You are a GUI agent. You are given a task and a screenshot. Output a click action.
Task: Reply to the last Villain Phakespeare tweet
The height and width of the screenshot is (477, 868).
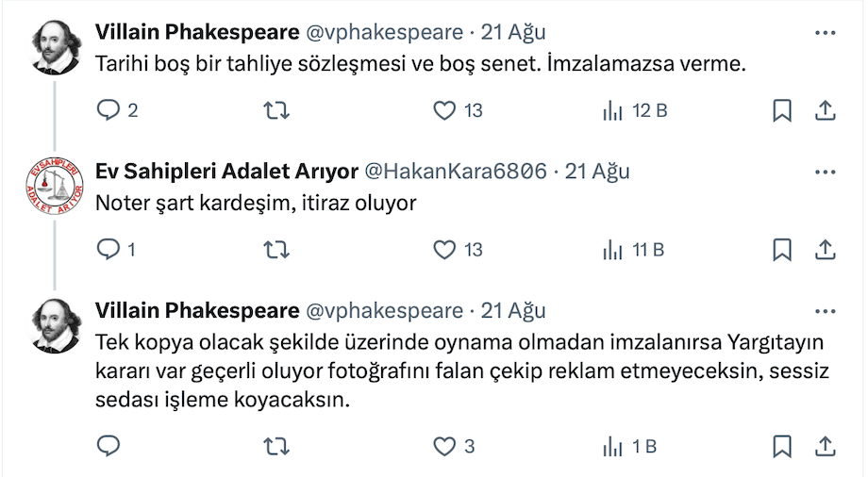(x=108, y=446)
